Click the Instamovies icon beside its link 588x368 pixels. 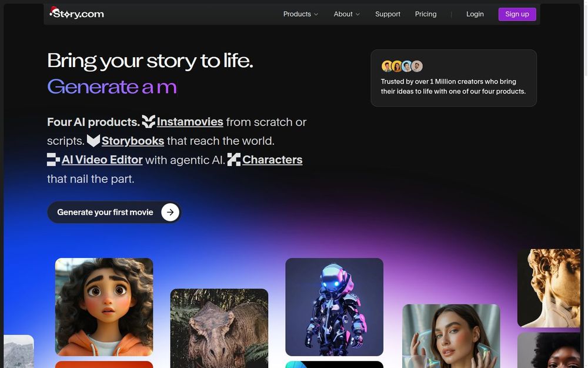point(149,121)
